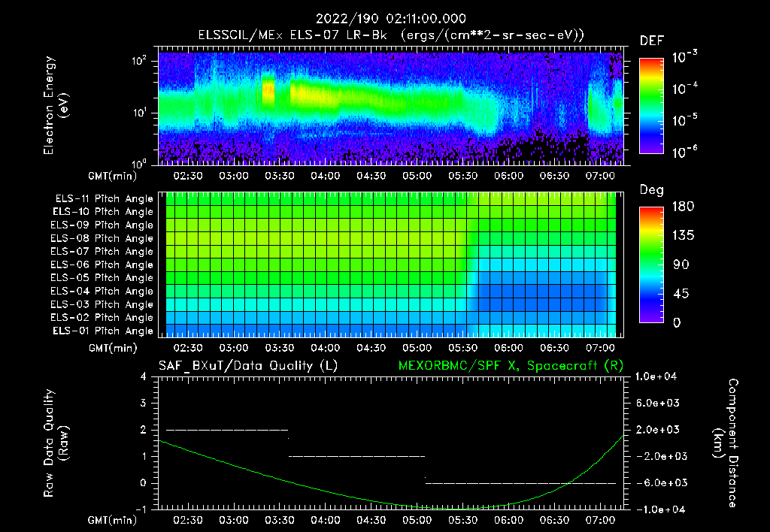This screenshot has width=770, height=532.
Task: Click ELS-02 Pitch Angle row label
Action: point(102,318)
